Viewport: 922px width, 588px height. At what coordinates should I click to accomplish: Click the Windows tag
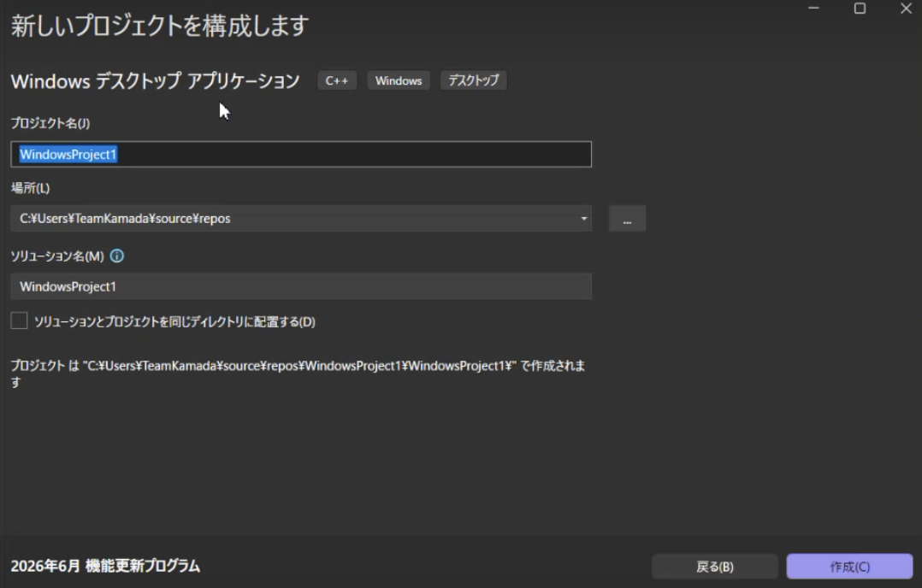pyautogui.click(x=399, y=80)
